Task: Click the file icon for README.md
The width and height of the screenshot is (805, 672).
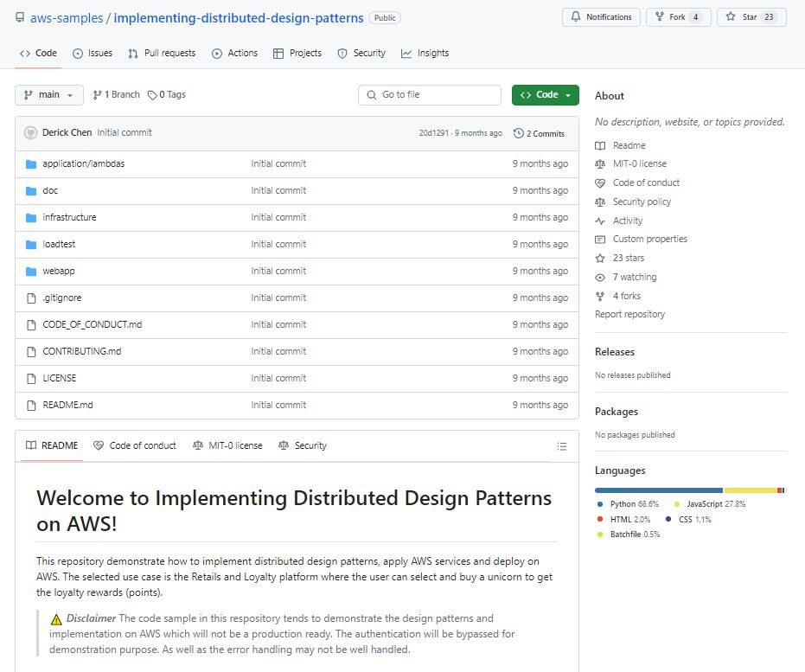Action: click(31, 405)
